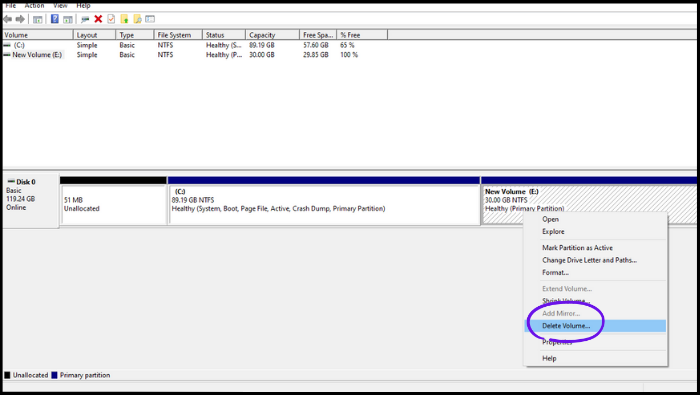Open the Action menu
Screen dimensions: 700x395
(x=34, y=5)
